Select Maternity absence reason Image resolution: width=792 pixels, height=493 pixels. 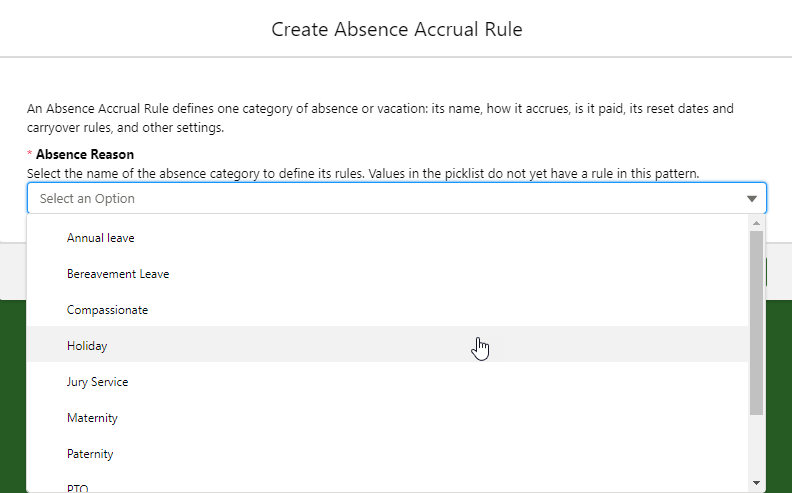[92, 418]
